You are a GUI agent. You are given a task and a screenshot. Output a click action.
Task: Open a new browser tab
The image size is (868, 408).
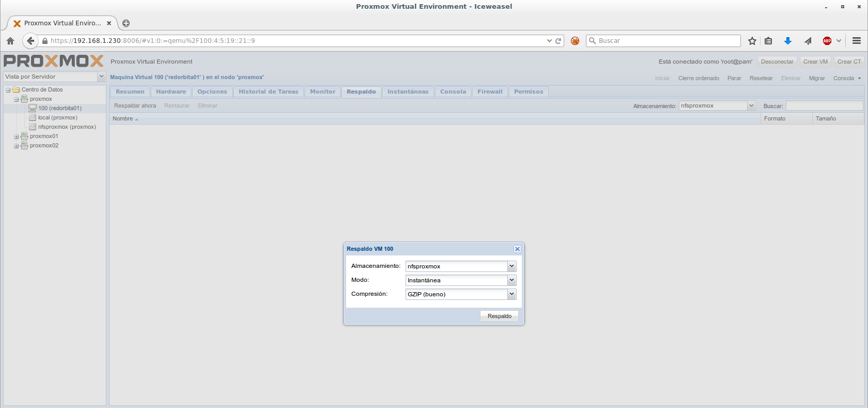pyautogui.click(x=126, y=23)
